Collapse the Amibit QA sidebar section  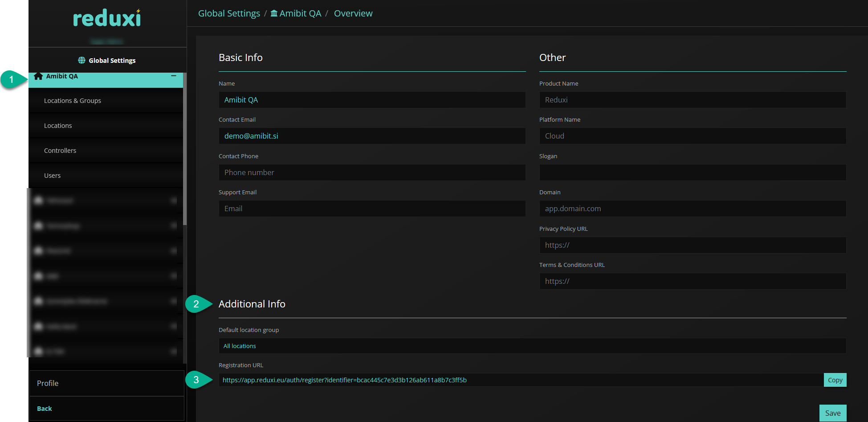pos(174,76)
